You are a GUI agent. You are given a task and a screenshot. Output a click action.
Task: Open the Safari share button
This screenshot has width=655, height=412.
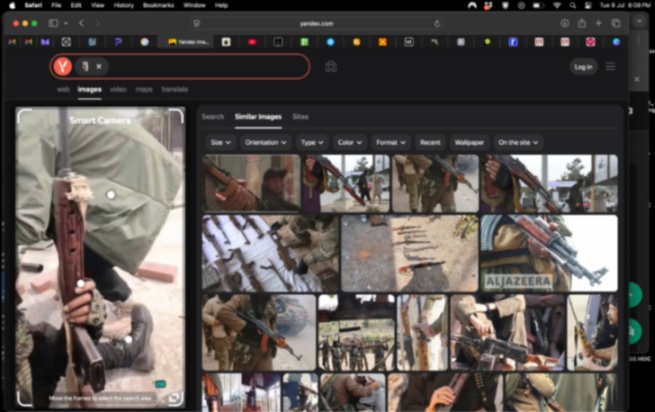(x=582, y=23)
